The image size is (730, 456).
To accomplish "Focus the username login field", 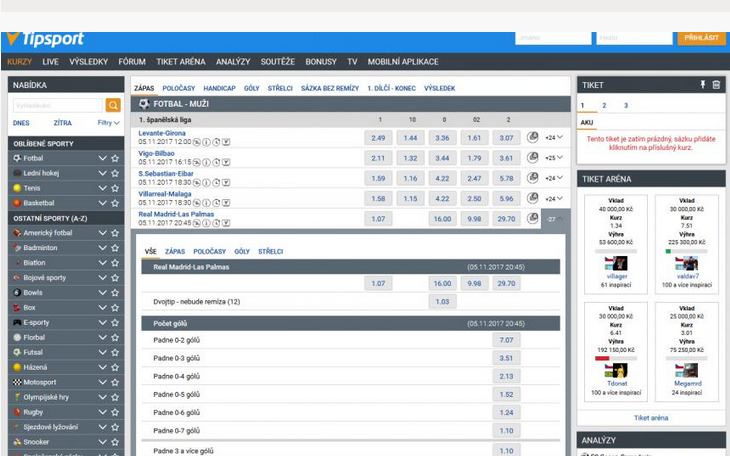I will pos(553,38).
